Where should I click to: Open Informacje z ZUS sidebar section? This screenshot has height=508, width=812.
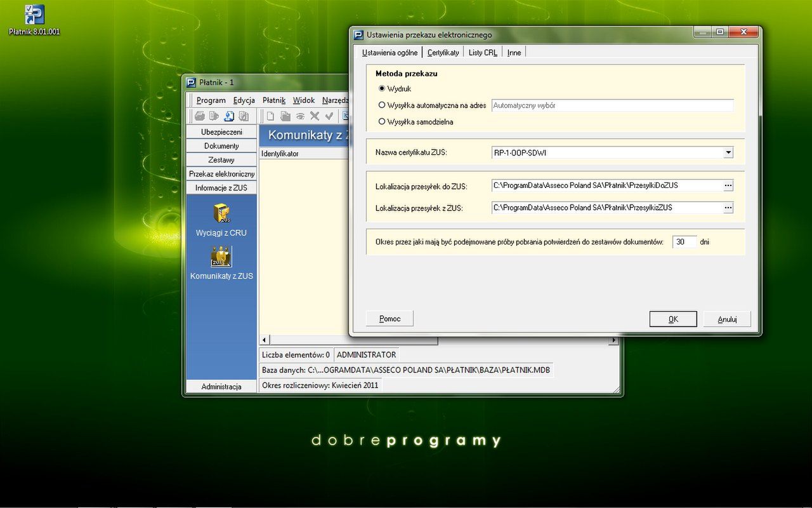(x=221, y=188)
